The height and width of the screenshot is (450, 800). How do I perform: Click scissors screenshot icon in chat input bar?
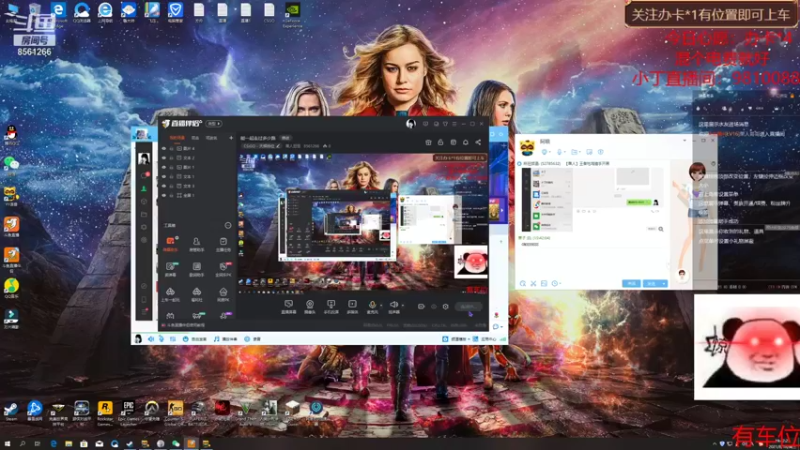point(533,283)
